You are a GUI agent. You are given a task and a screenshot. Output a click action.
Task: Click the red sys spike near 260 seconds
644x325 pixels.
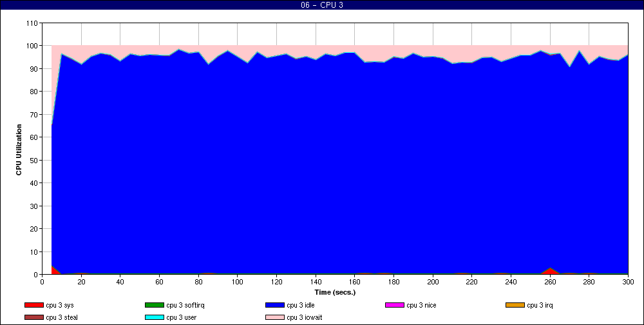point(551,271)
